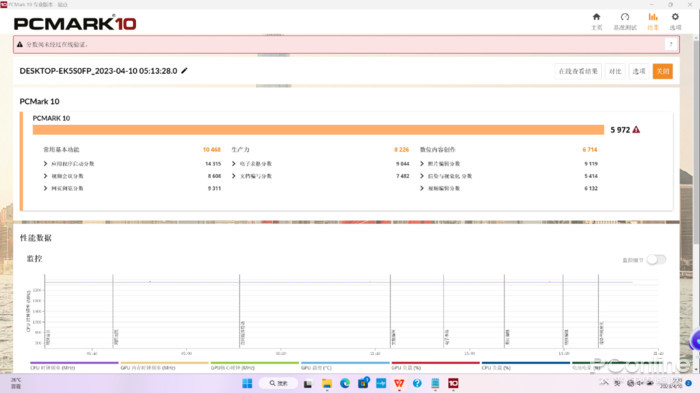Select the purple CPU clock frequency legend
700x393 pixels.
coord(74,365)
